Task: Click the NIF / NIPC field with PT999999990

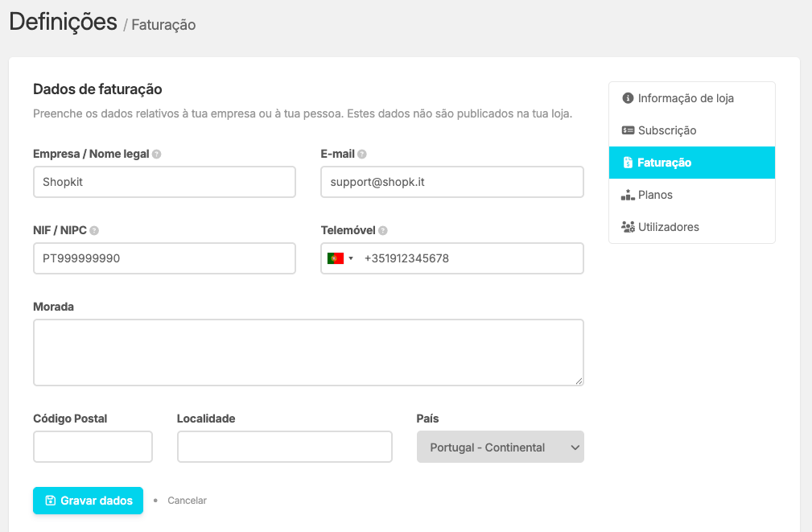Action: [164, 258]
